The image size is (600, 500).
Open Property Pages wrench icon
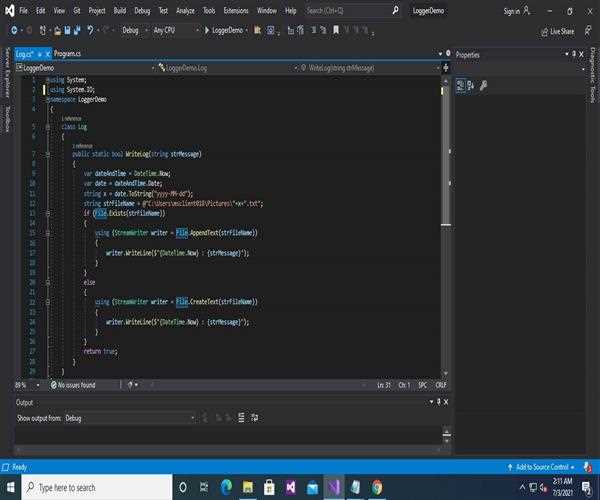click(484, 86)
